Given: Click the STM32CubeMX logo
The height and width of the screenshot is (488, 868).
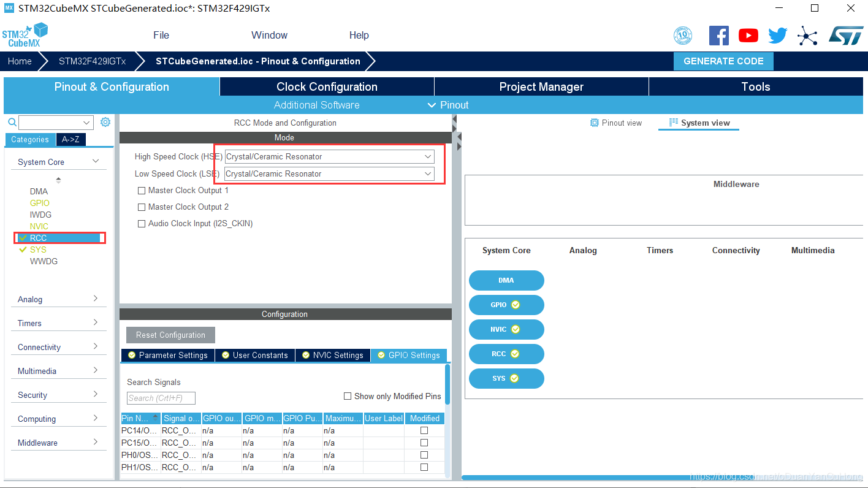Looking at the screenshot, I should pyautogui.click(x=25, y=35).
